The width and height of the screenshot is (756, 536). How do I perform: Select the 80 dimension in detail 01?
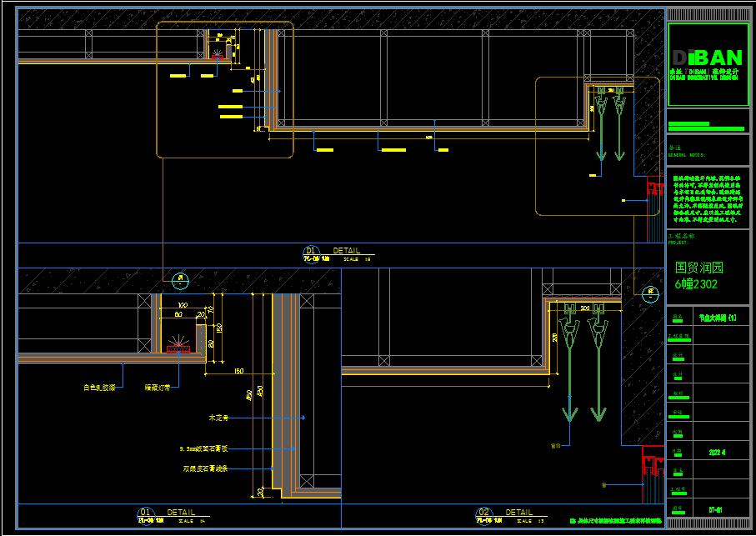pos(178,314)
